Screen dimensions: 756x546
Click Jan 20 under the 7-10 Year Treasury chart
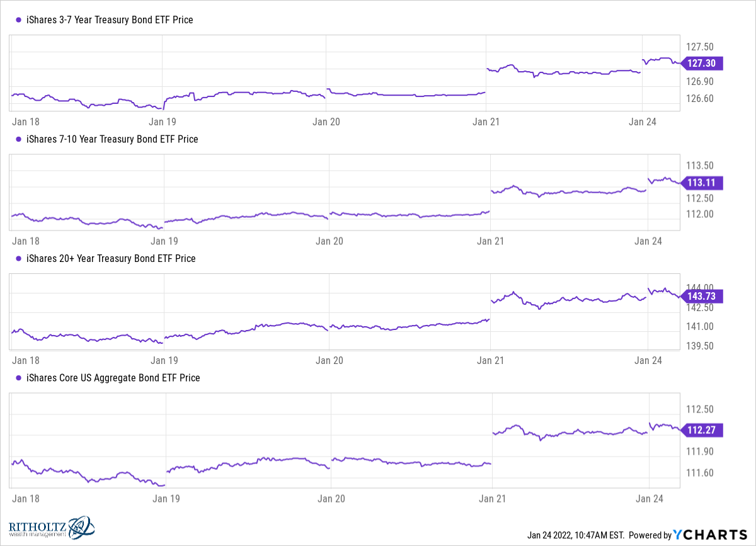tap(329, 241)
